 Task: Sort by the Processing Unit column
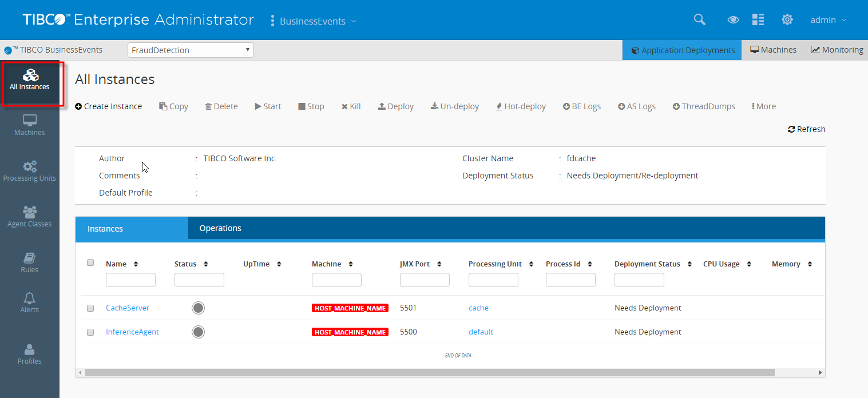pyautogui.click(x=531, y=264)
